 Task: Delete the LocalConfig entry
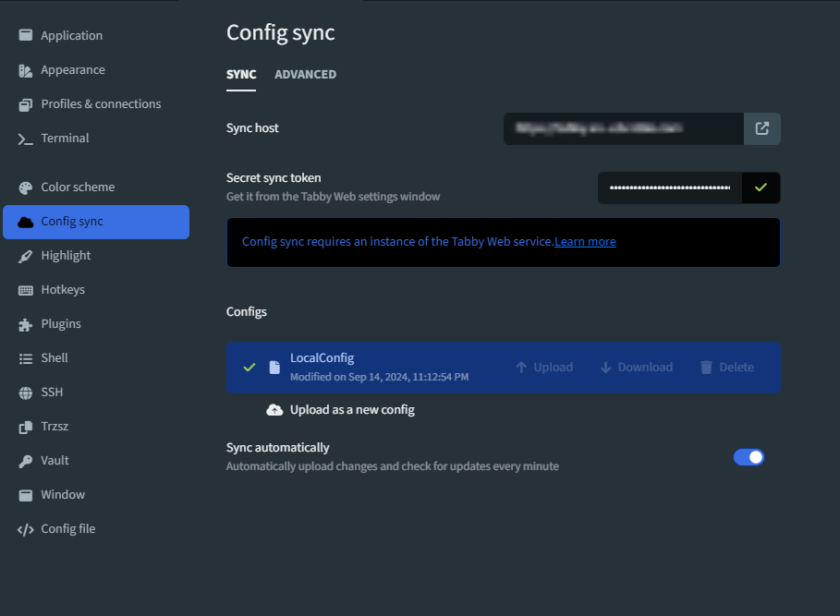726,368
